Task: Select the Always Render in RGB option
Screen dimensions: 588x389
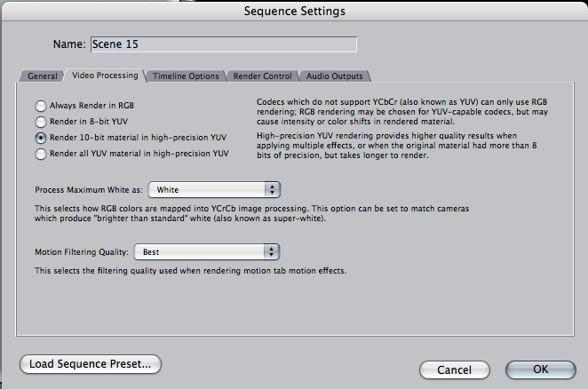Action: pos(41,105)
